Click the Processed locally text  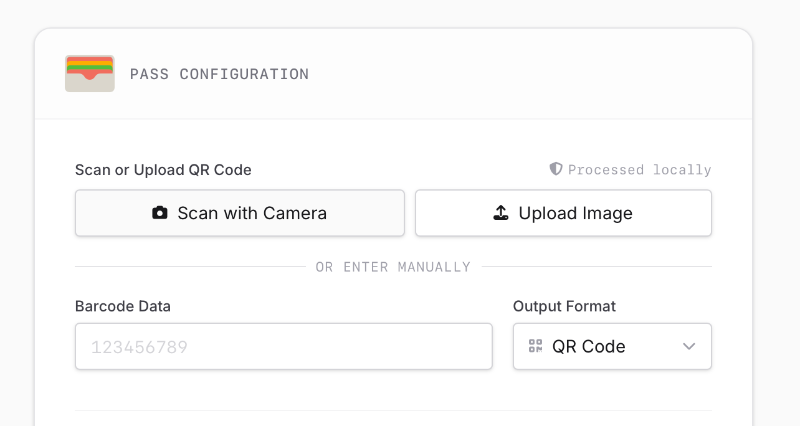coord(640,170)
